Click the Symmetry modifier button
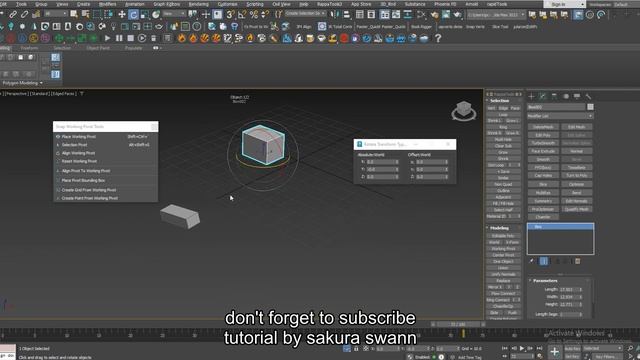640x360 pixels. point(543,201)
